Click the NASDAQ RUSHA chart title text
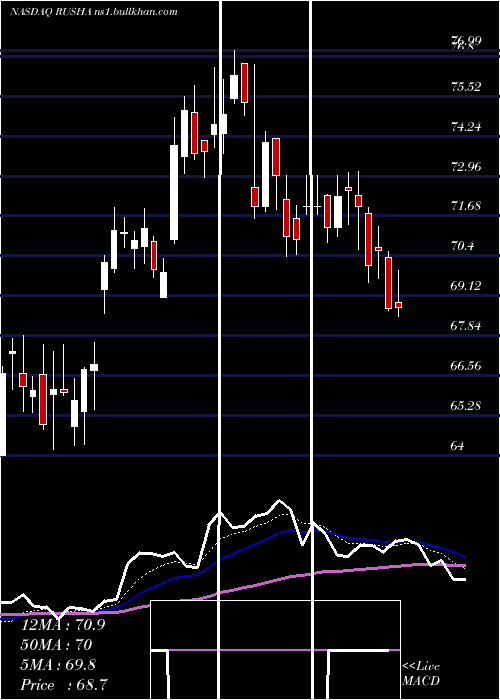This screenshot has height=700, width=500. pyautogui.click(x=93, y=11)
